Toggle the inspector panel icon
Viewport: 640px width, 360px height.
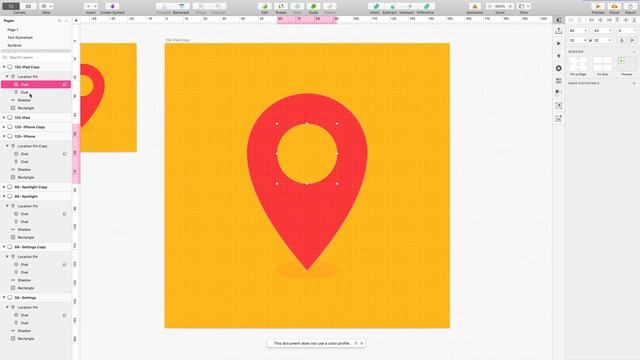click(x=559, y=20)
